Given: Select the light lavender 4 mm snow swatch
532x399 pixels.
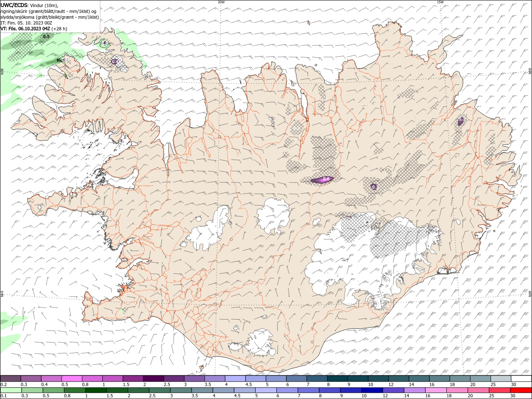Looking at the screenshot, I should (x=235, y=379).
